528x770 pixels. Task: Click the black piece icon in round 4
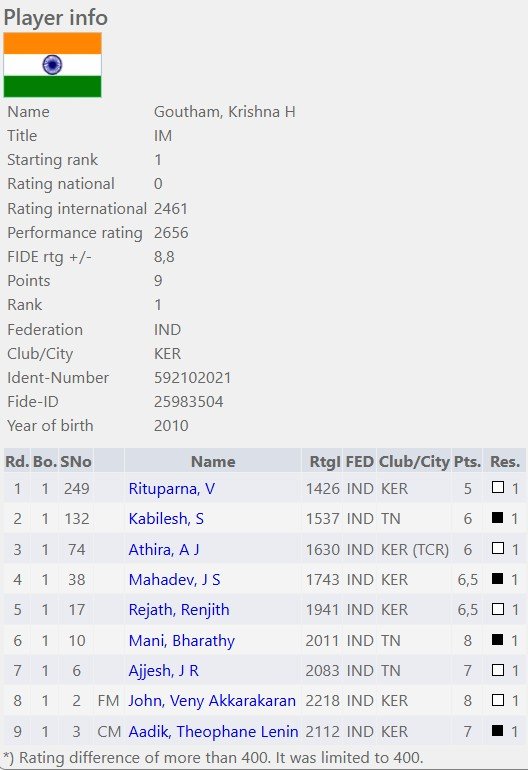pyautogui.click(x=498, y=578)
